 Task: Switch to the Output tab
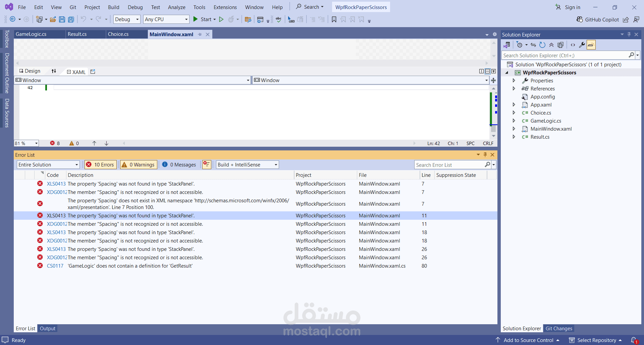click(48, 329)
